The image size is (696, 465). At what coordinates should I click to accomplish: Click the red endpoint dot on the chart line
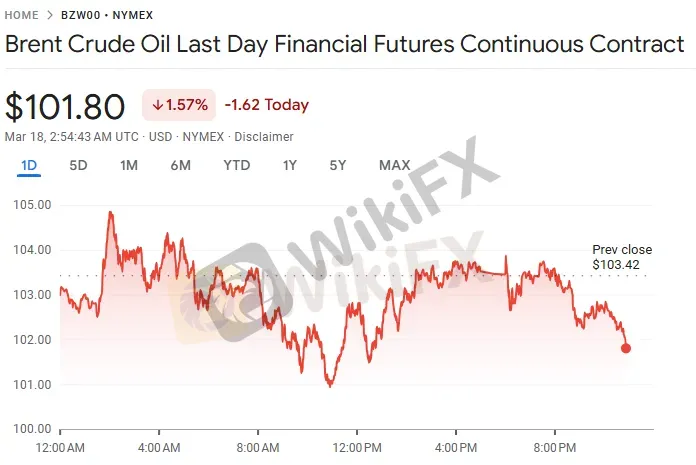(626, 348)
